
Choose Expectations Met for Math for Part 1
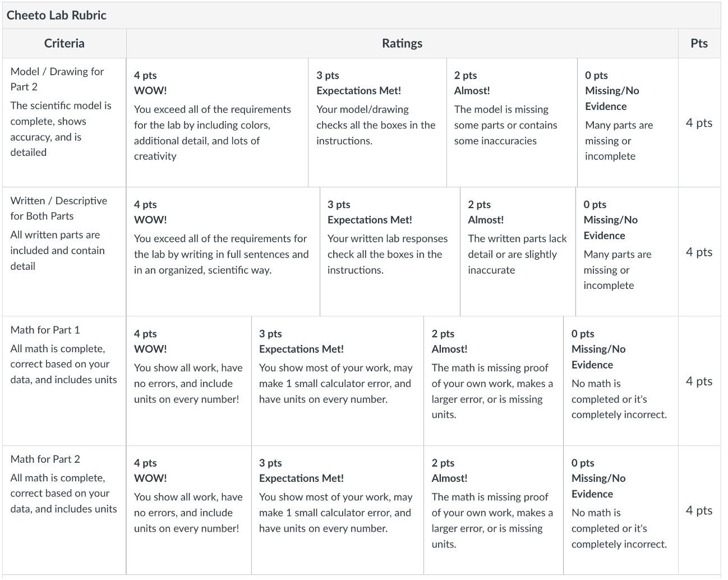(x=337, y=381)
